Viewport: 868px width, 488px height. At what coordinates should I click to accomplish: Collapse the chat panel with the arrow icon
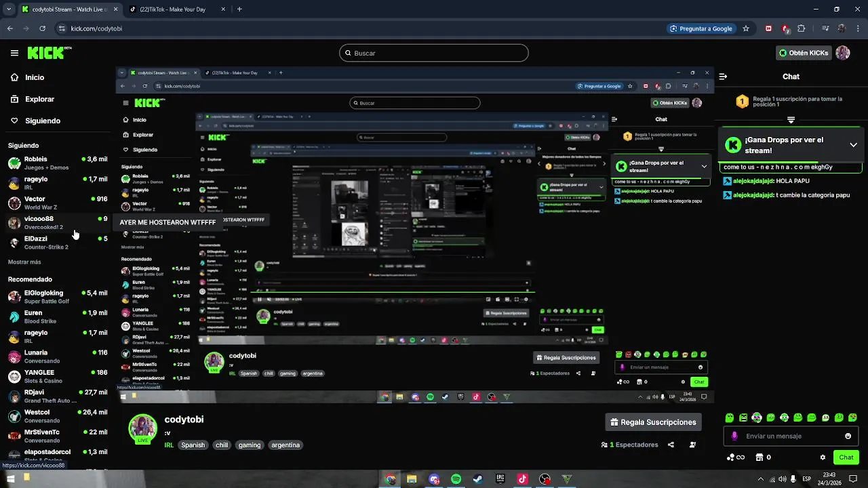(x=723, y=77)
